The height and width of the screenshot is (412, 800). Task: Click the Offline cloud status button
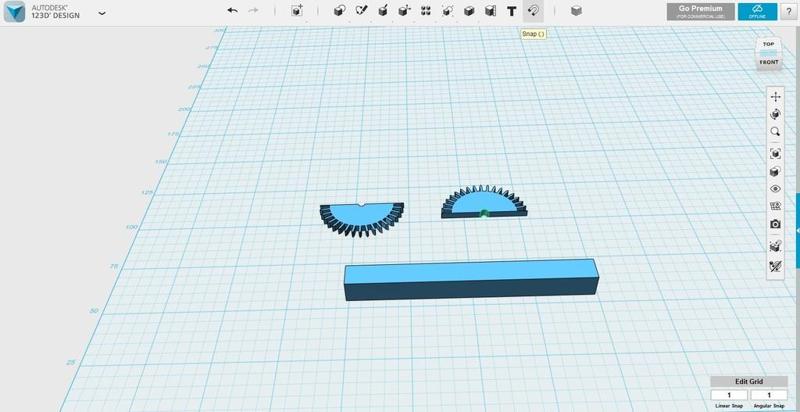758,12
